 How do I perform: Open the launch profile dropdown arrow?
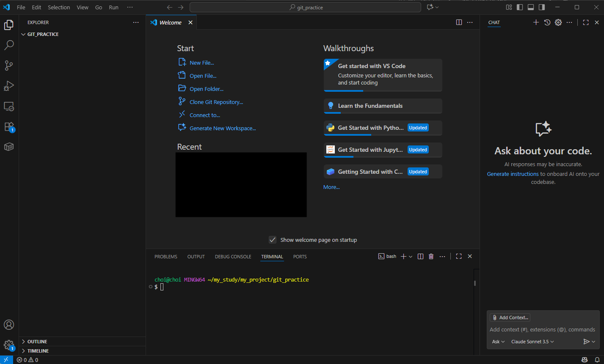411,257
